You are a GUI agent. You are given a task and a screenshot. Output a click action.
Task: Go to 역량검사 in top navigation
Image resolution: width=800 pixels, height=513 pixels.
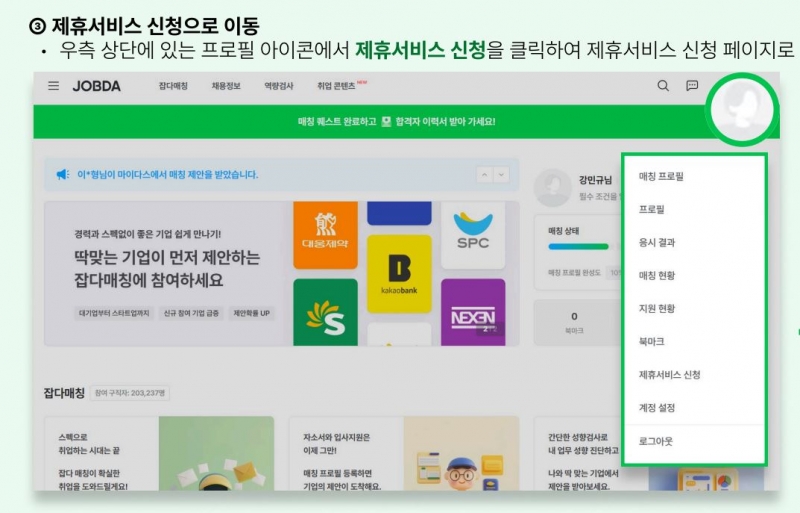pyautogui.click(x=279, y=87)
